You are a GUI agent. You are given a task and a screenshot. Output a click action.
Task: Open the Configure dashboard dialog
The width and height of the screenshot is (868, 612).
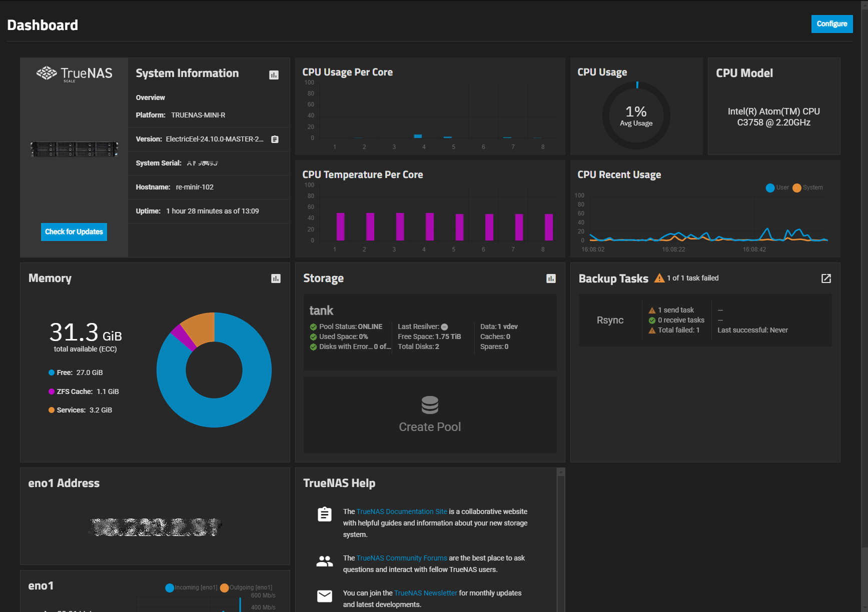pos(831,23)
